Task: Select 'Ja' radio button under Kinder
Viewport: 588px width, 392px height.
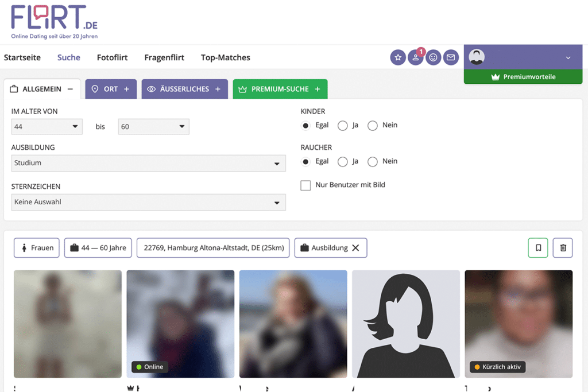Action: click(x=343, y=126)
